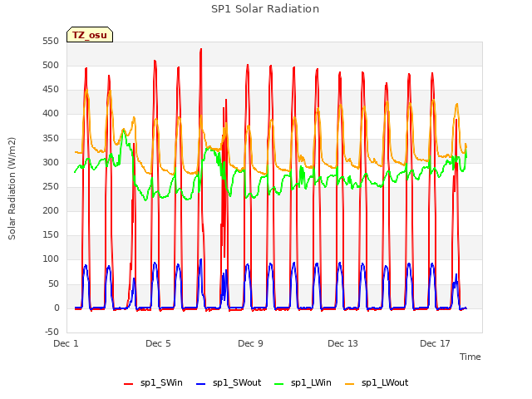Viewport: 532px width, 399px height.
Task: Click the chart title SP1 Solar Radiation
Action: tap(265, 9)
